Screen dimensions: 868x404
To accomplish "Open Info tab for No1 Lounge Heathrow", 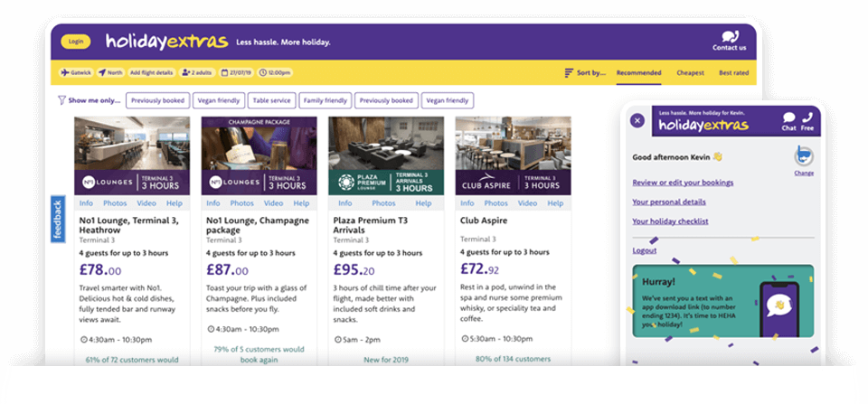I will click(x=86, y=203).
